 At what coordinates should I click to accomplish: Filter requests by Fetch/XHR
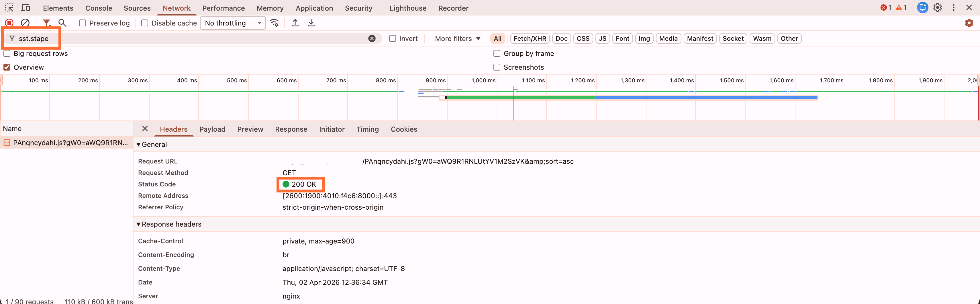pos(530,38)
